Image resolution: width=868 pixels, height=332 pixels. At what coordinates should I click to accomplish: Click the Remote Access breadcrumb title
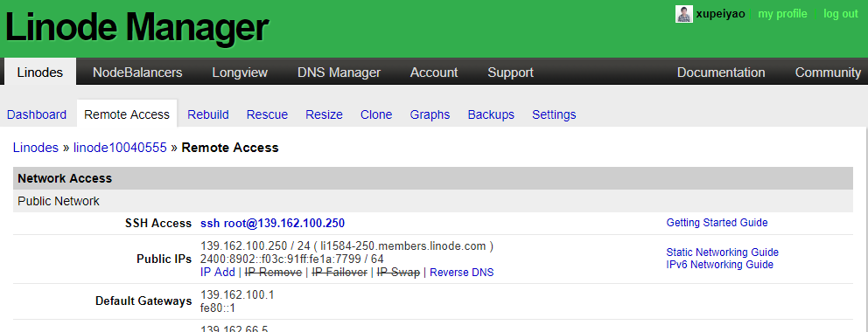[x=230, y=148]
